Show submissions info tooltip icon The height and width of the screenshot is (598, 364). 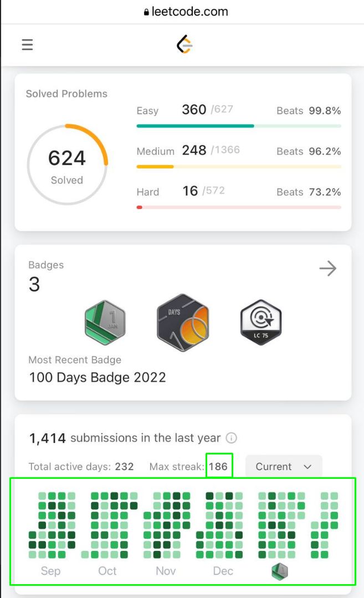232,438
